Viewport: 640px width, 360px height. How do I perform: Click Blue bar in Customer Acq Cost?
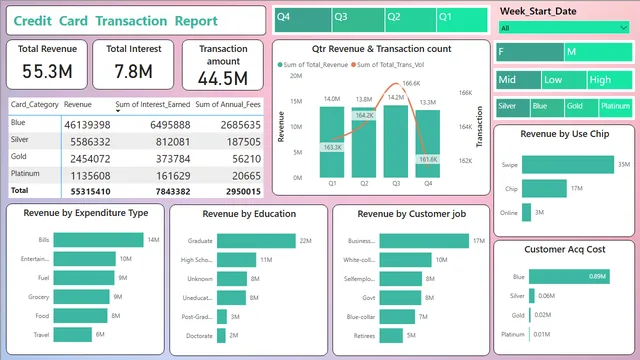(x=569, y=276)
